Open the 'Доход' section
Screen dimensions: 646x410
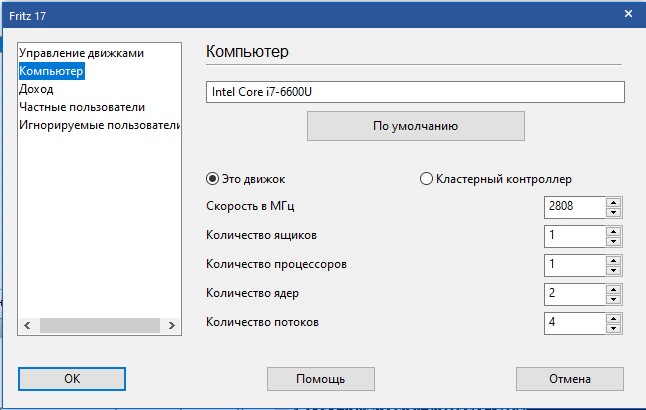coord(36,89)
